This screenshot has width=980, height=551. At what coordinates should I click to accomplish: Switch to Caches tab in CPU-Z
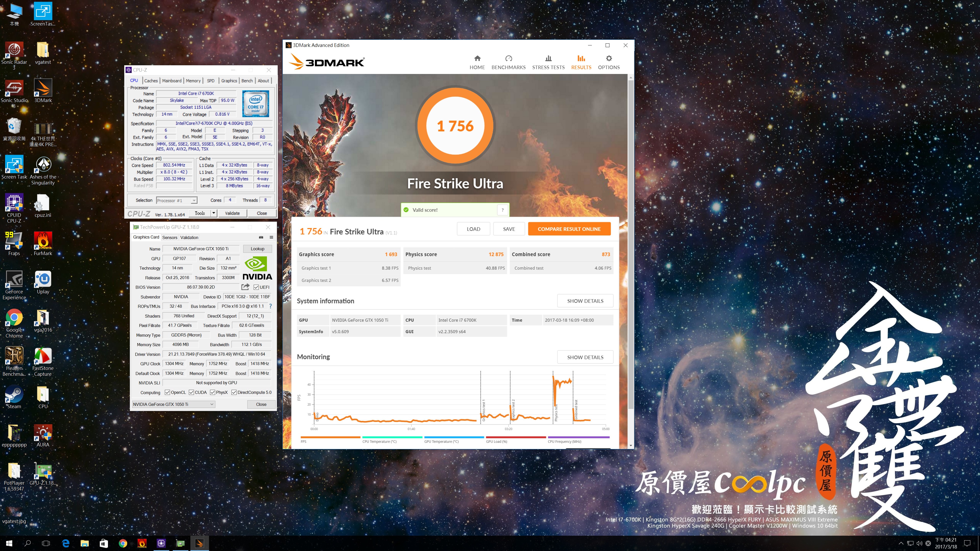(151, 81)
